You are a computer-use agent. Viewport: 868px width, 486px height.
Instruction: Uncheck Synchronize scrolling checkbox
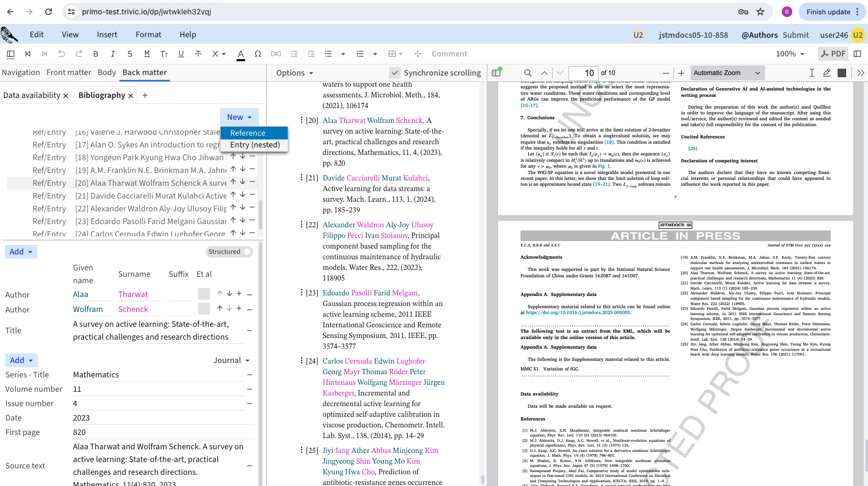[395, 73]
